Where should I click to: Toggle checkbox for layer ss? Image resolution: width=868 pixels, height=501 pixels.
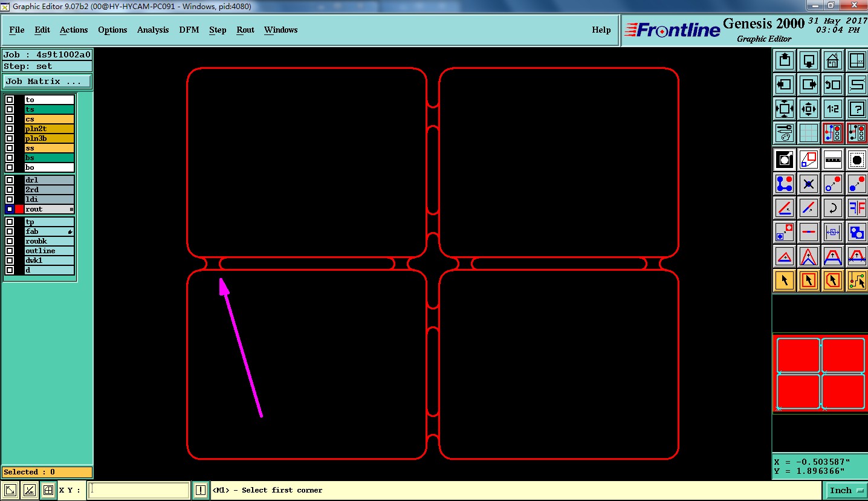(x=10, y=148)
